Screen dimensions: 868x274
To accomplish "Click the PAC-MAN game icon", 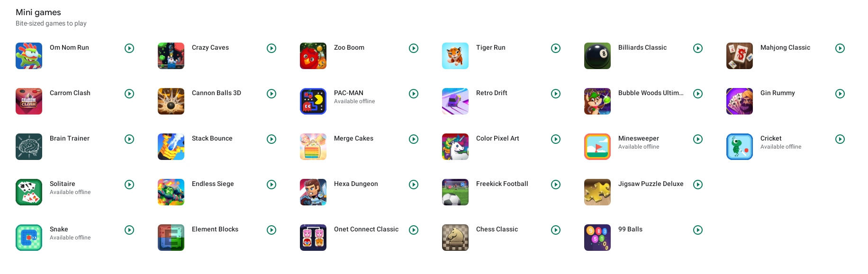I will [x=313, y=101].
